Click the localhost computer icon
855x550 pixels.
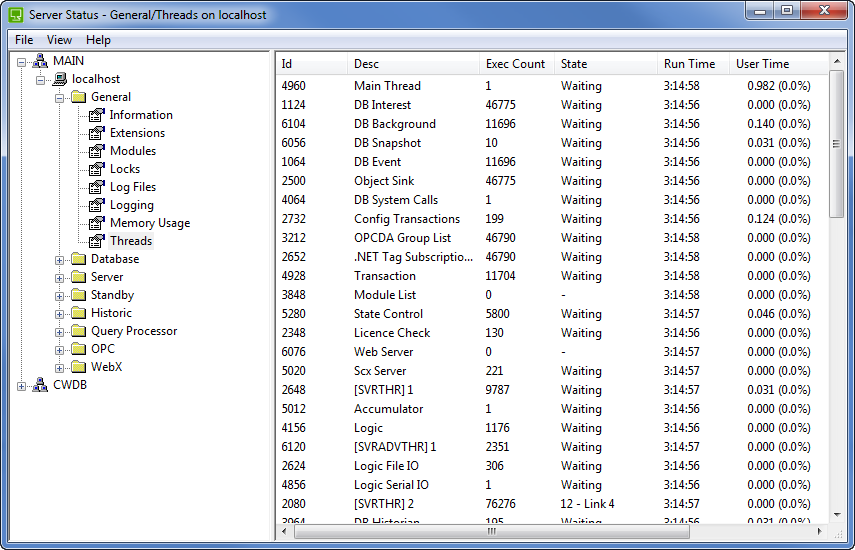pyautogui.click(x=59, y=79)
